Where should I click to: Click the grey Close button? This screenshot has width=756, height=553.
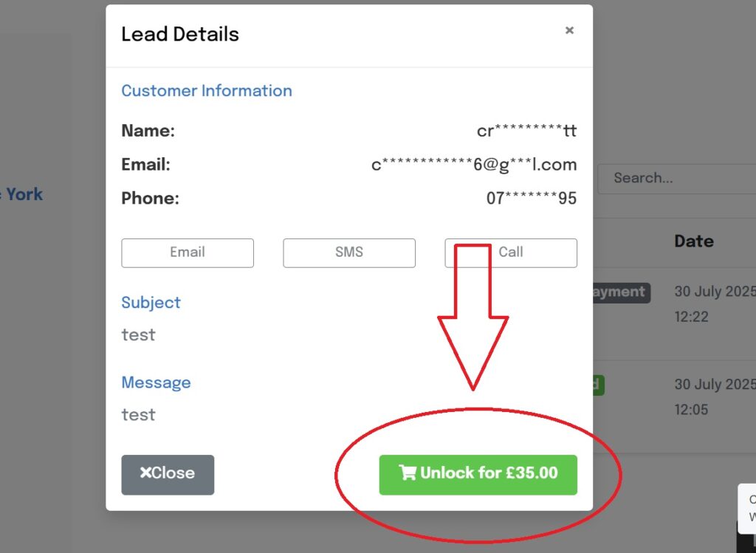click(168, 474)
